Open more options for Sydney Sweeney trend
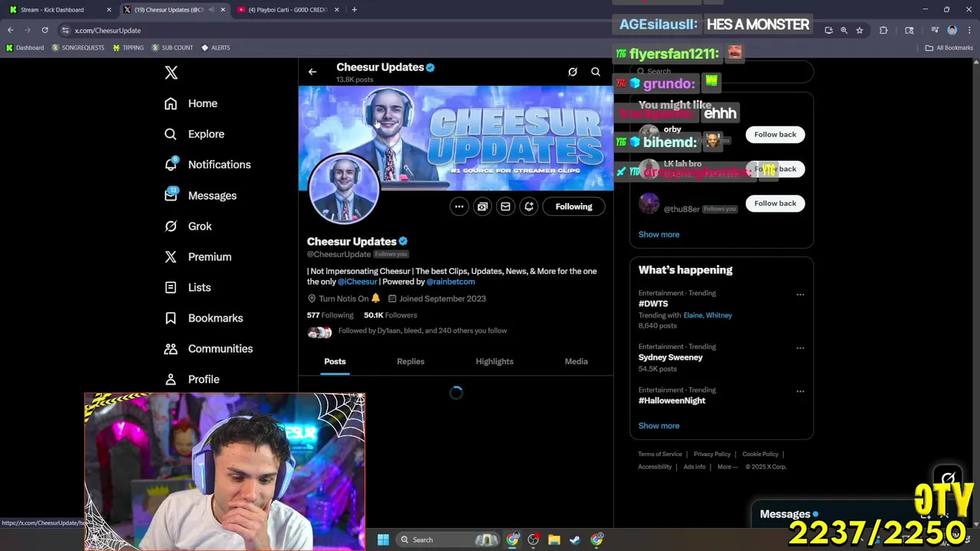Screen dimensions: 980x551 point(800,348)
